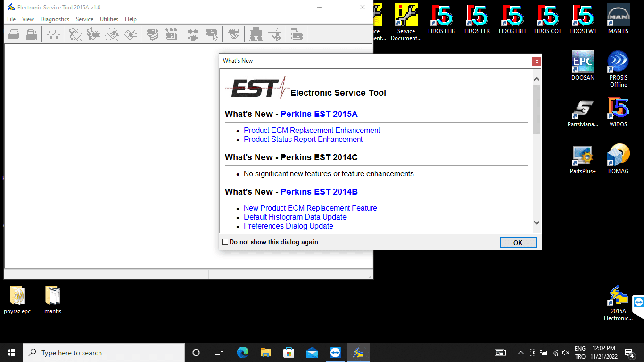Follow the Product ECM Replacement Enhancement link
Viewport: 644px width, 362px height.
point(312,131)
